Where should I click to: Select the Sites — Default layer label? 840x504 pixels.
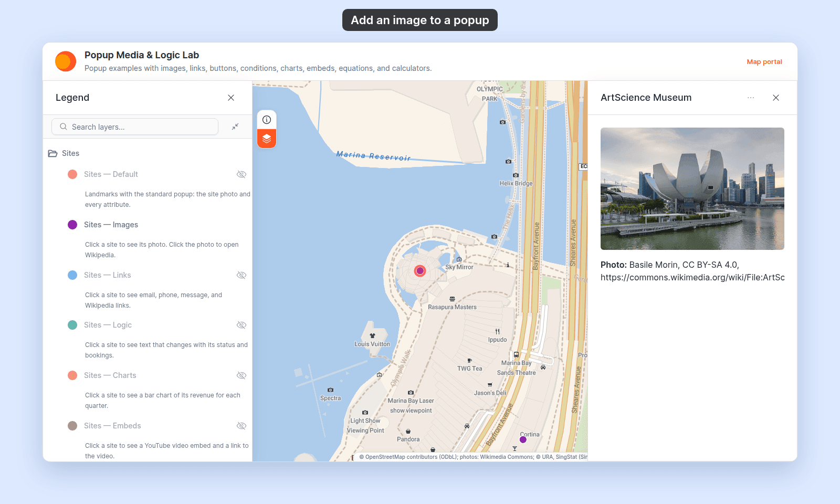[111, 174]
